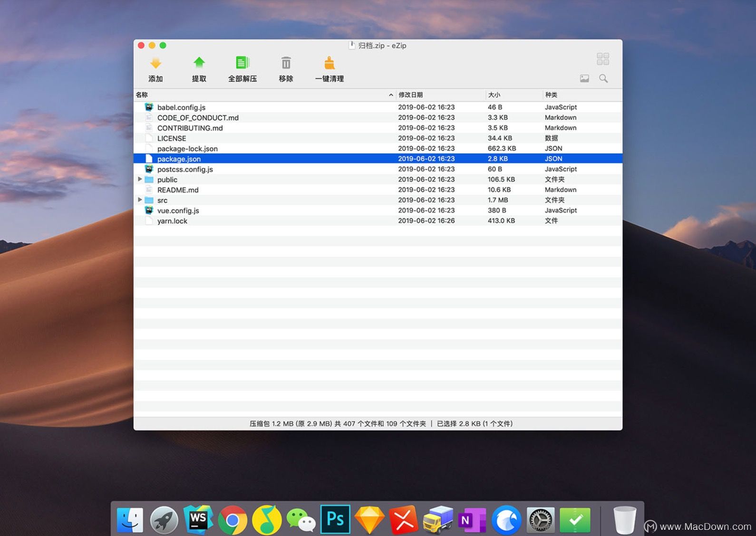The height and width of the screenshot is (536, 756).
Task: Select the babel.config.js file row
Action: coord(181,107)
